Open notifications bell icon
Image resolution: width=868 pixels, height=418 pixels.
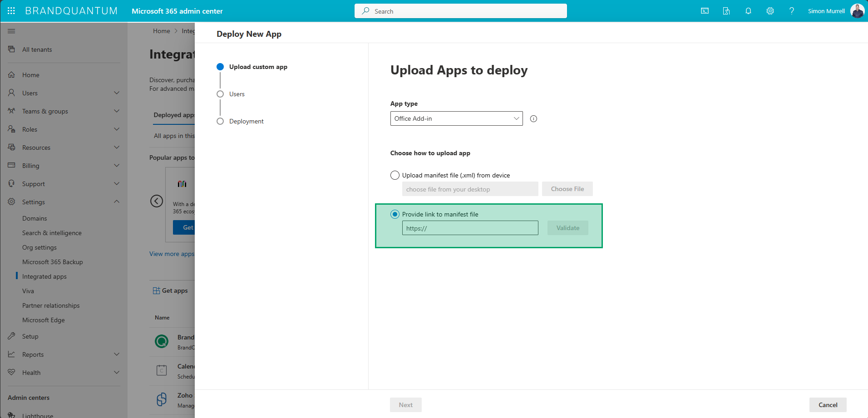748,11
